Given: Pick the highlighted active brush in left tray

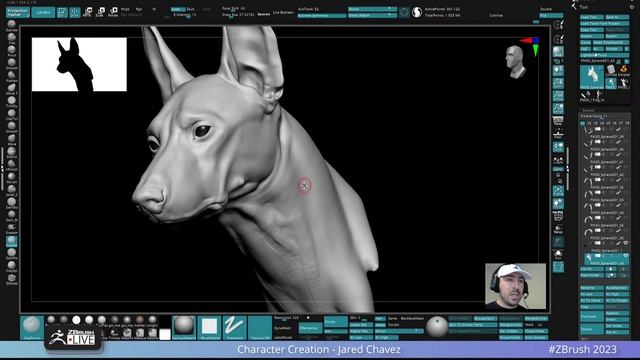Looking at the screenshot, I should 11,241.
